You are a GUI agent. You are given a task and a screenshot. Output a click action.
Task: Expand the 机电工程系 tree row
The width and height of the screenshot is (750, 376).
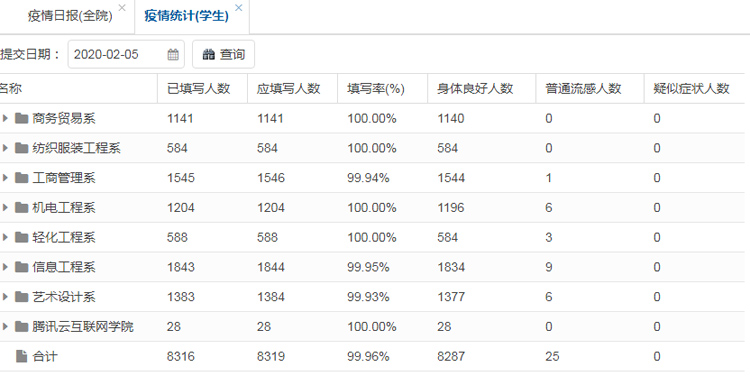point(5,208)
